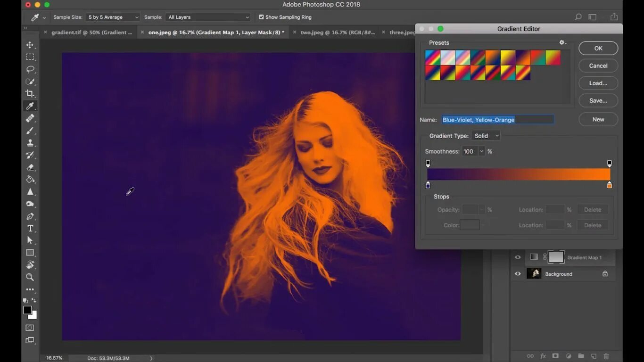Select the Move tool
The height and width of the screenshot is (362, 644).
(x=30, y=45)
